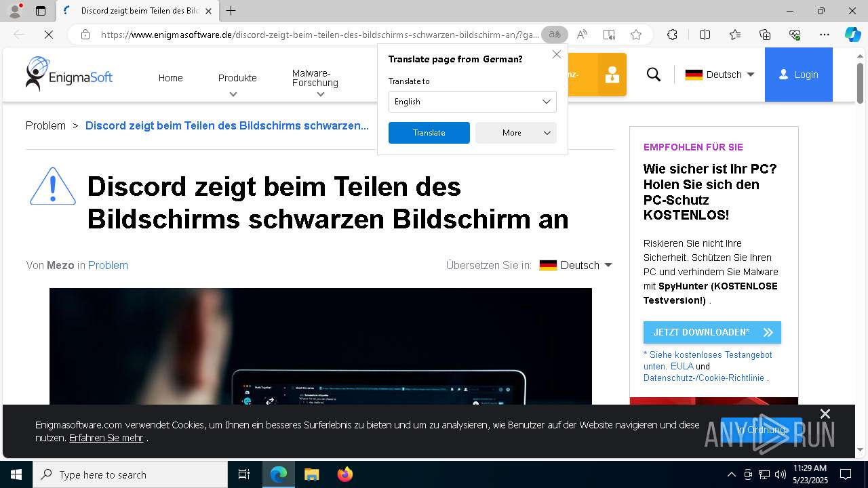Show hidden system tray icons

(731, 474)
